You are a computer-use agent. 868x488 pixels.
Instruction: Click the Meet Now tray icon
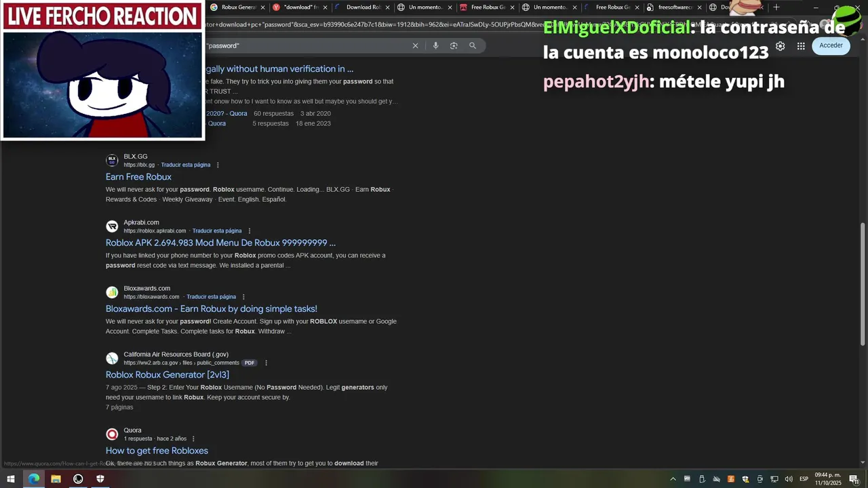tap(759, 479)
